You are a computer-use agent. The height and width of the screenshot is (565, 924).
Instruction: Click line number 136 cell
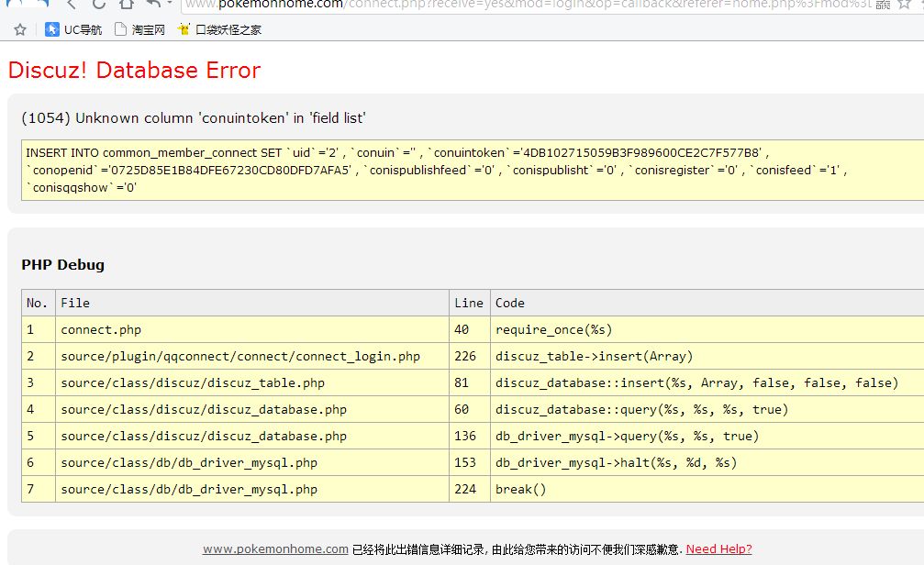click(470, 436)
